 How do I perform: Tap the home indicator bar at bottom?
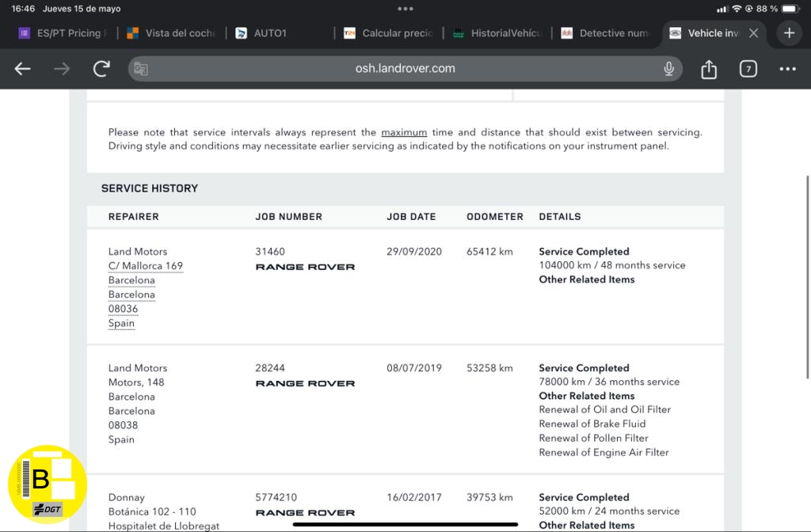pyautogui.click(x=405, y=524)
